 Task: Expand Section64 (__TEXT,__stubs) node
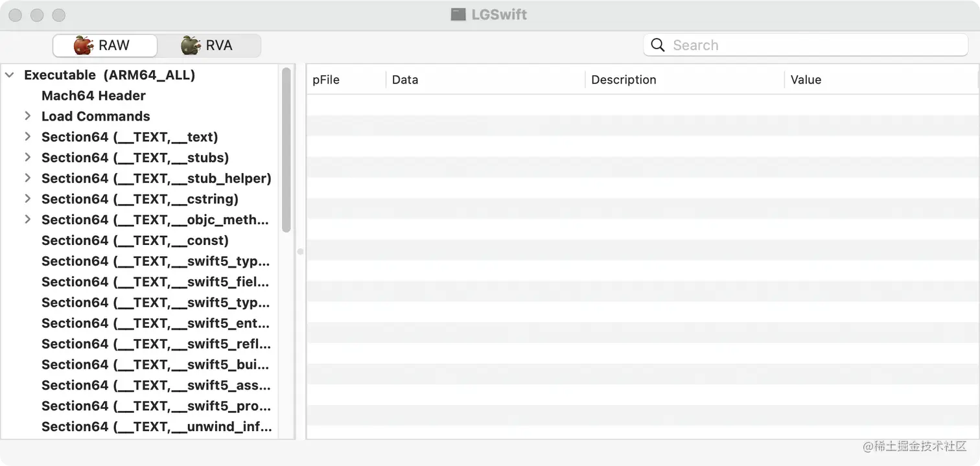tap(28, 157)
